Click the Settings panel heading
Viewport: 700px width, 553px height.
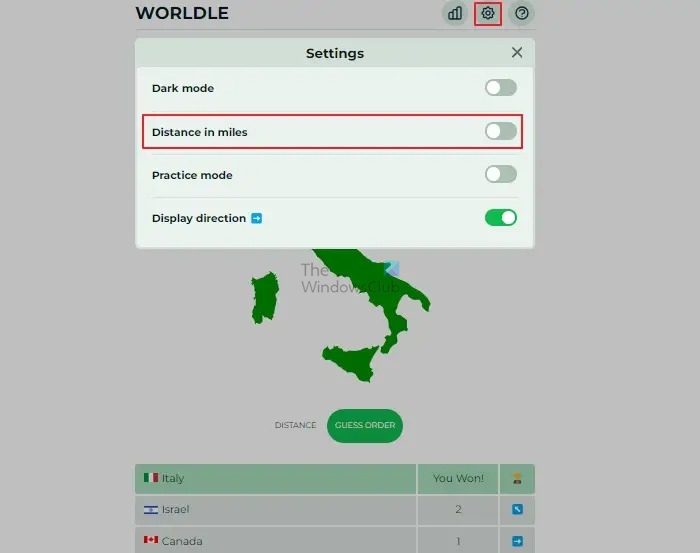[x=335, y=53]
